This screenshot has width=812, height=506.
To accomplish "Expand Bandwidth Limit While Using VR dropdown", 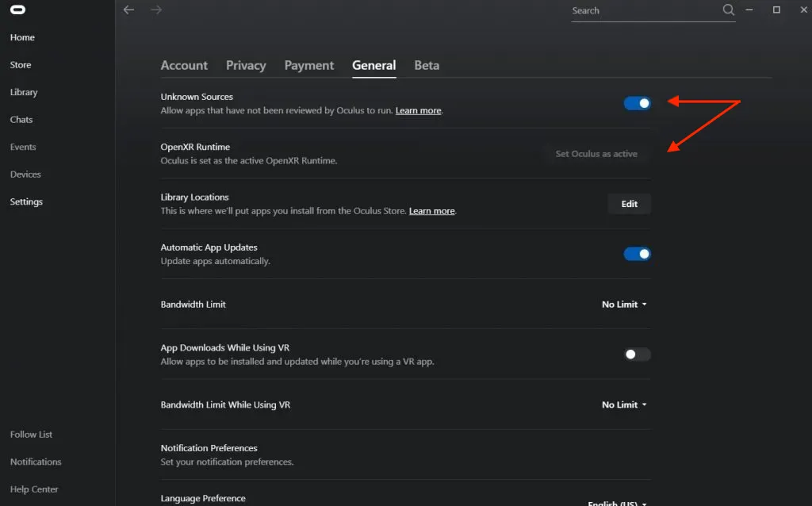I will (624, 404).
